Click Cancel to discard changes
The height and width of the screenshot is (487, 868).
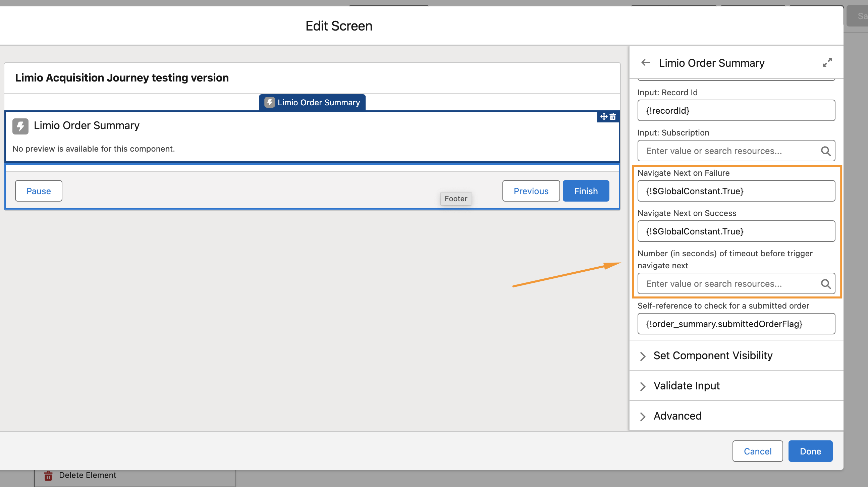click(x=757, y=451)
